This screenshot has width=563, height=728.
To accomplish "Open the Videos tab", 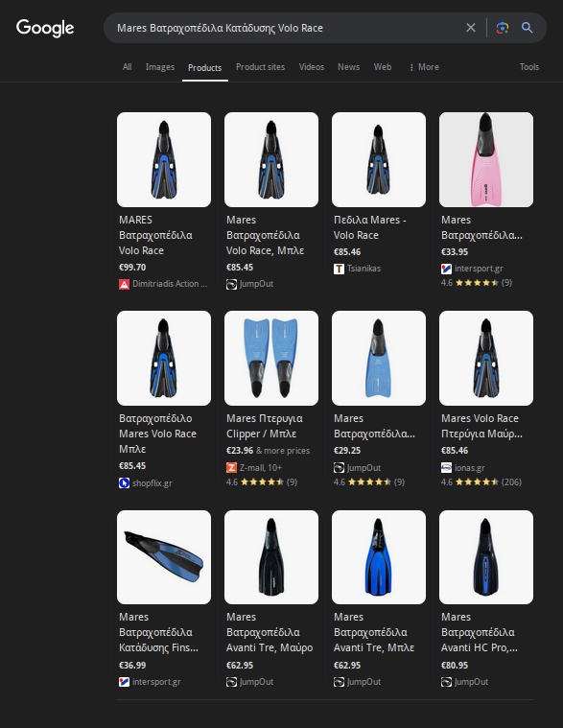I will point(312,67).
